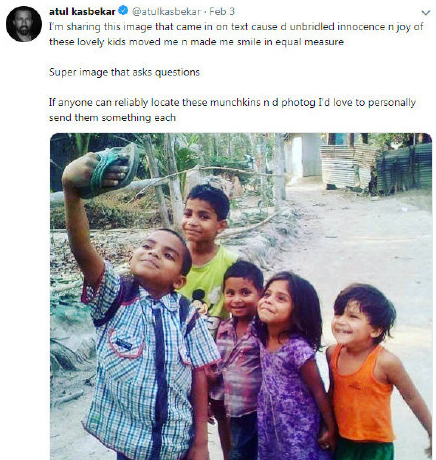Click the slipper held up as a phone
This screenshot has height=460, width=436.
click(110, 170)
